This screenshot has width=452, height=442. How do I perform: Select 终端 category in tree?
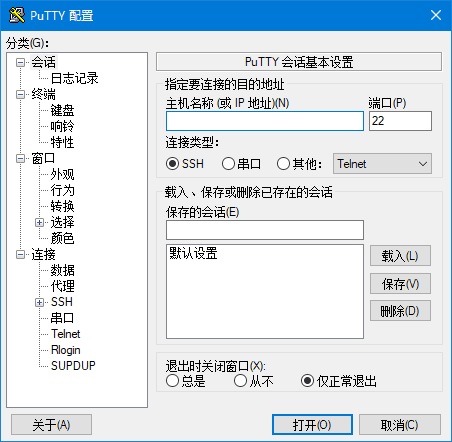44,94
